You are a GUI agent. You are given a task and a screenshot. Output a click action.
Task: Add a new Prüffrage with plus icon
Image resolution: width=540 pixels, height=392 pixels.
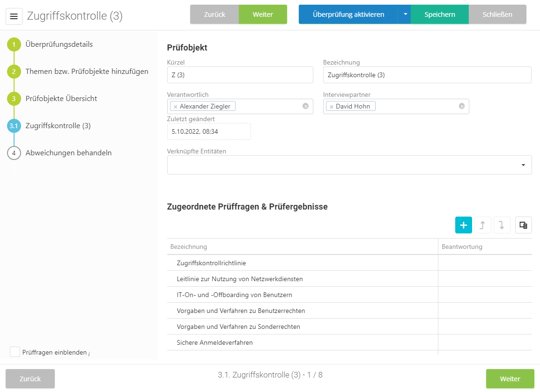[463, 225]
